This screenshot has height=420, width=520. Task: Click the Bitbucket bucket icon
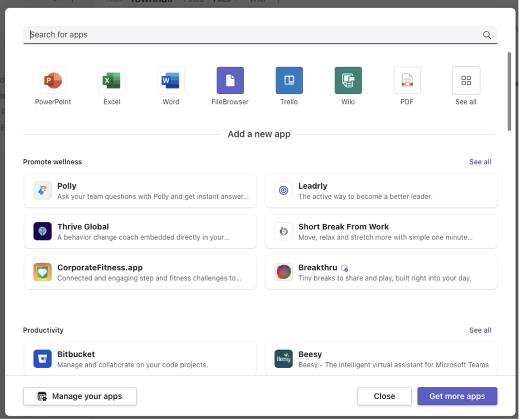(x=43, y=359)
